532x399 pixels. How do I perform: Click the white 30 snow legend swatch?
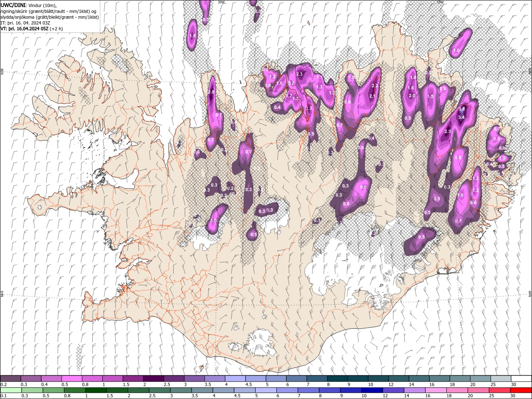[x=521, y=379]
